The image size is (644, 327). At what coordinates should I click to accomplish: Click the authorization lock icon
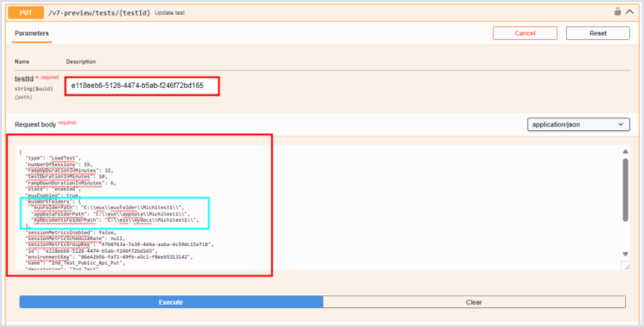point(617,11)
